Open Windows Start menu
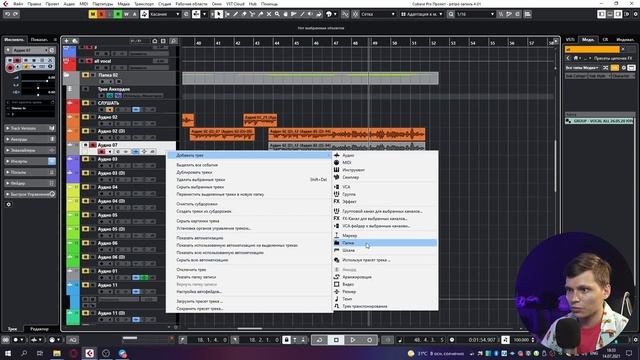This screenshot has width=640, height=360. [7, 353]
